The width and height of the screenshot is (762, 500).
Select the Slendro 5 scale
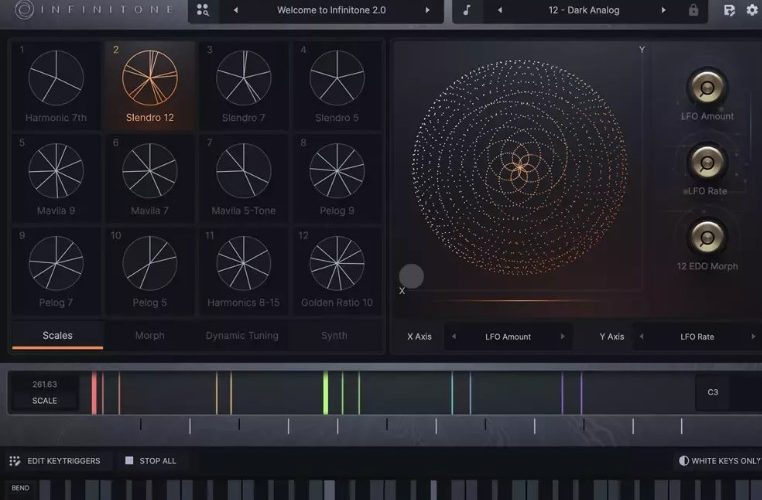(x=337, y=86)
